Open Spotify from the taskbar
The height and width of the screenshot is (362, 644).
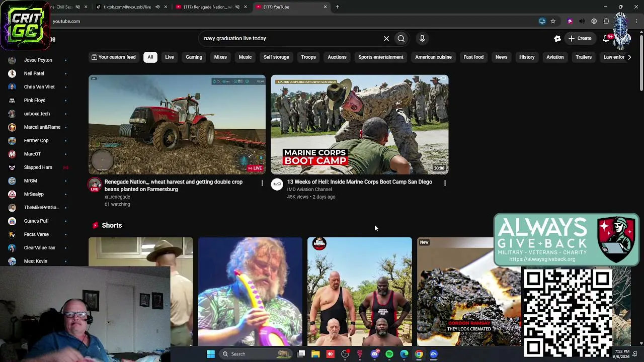[x=389, y=354]
